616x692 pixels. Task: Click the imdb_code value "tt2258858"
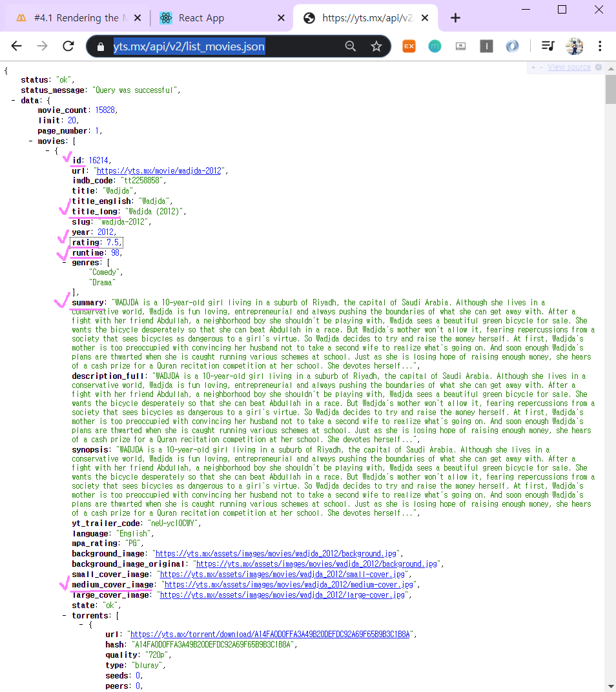tap(142, 181)
